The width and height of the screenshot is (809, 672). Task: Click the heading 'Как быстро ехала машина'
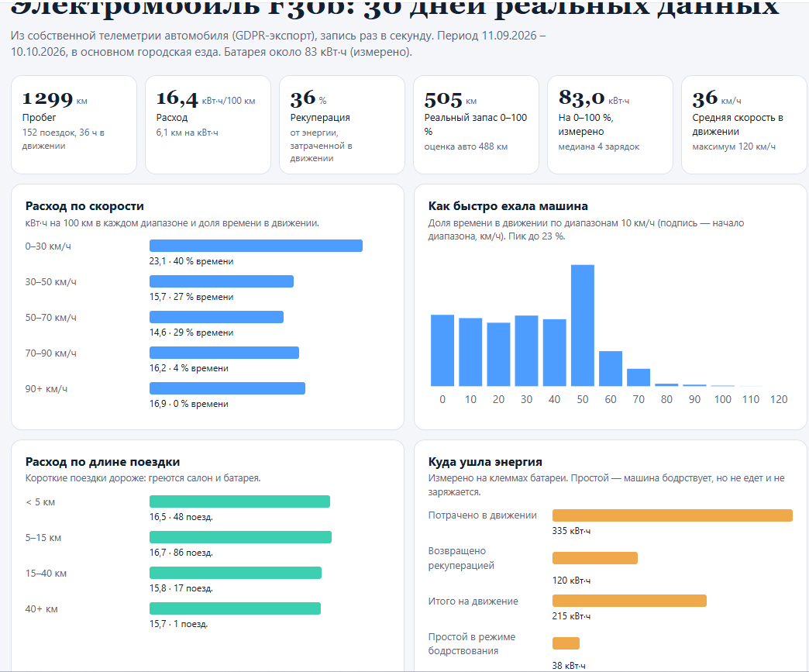[x=508, y=206]
